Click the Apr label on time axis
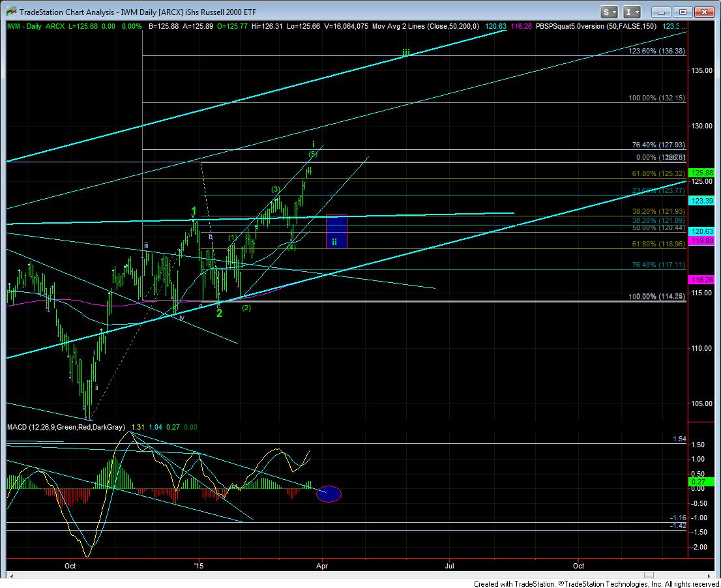This screenshot has height=588, width=721. click(x=322, y=565)
